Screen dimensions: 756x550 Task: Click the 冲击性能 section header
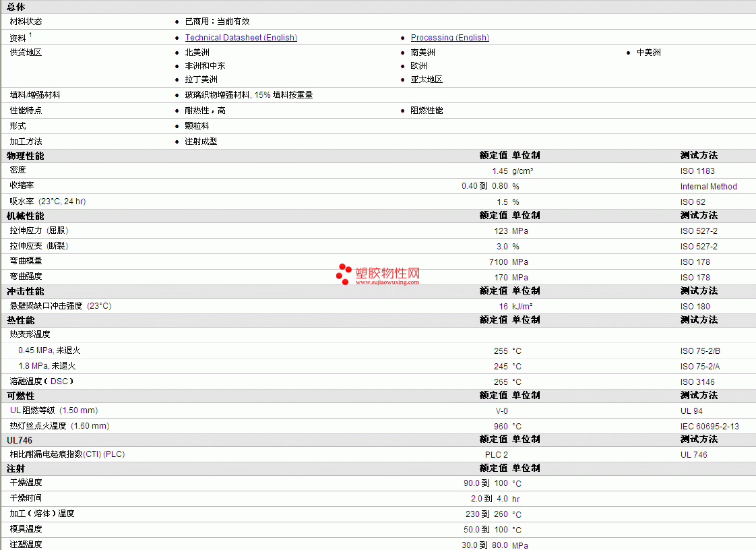coord(25,291)
